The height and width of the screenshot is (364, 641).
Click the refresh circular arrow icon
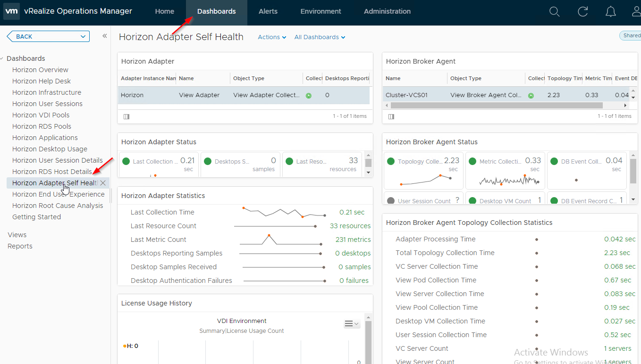click(x=583, y=11)
